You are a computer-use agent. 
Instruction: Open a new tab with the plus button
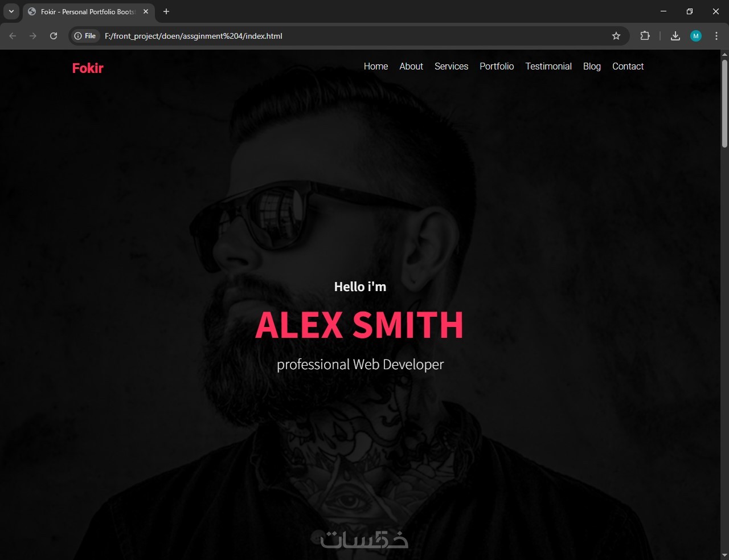pos(166,11)
